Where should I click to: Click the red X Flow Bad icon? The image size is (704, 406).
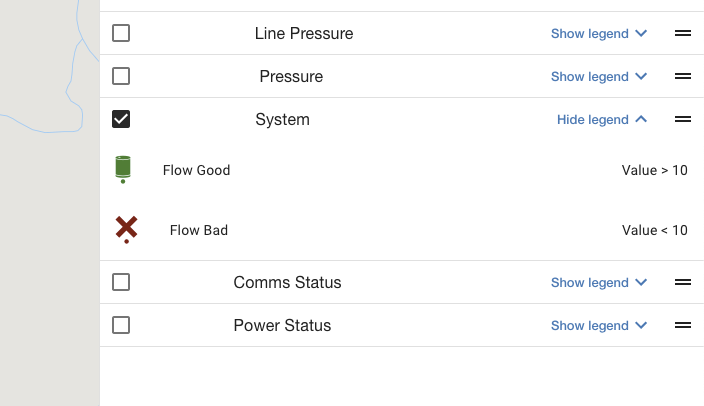(126, 229)
